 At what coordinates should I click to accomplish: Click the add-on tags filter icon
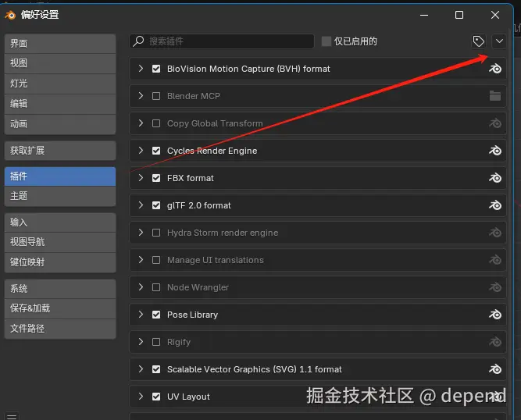pyautogui.click(x=479, y=41)
